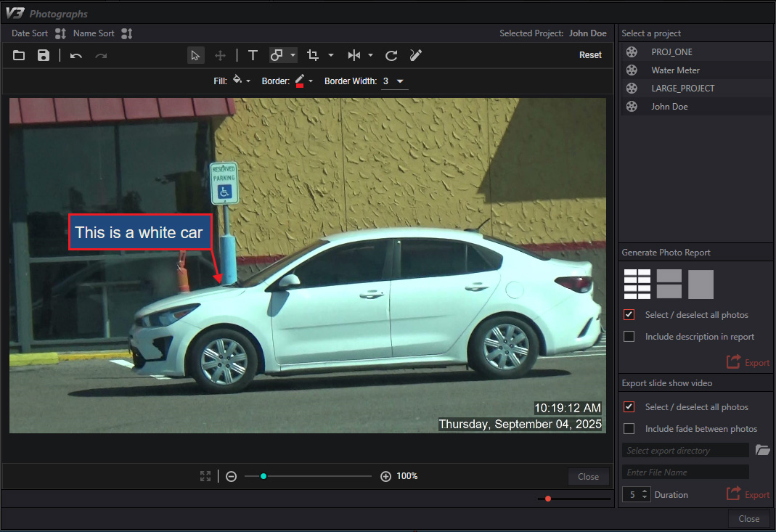Click the project icon beside PROJ_ONE
The width and height of the screenshot is (776, 532).
click(x=632, y=52)
